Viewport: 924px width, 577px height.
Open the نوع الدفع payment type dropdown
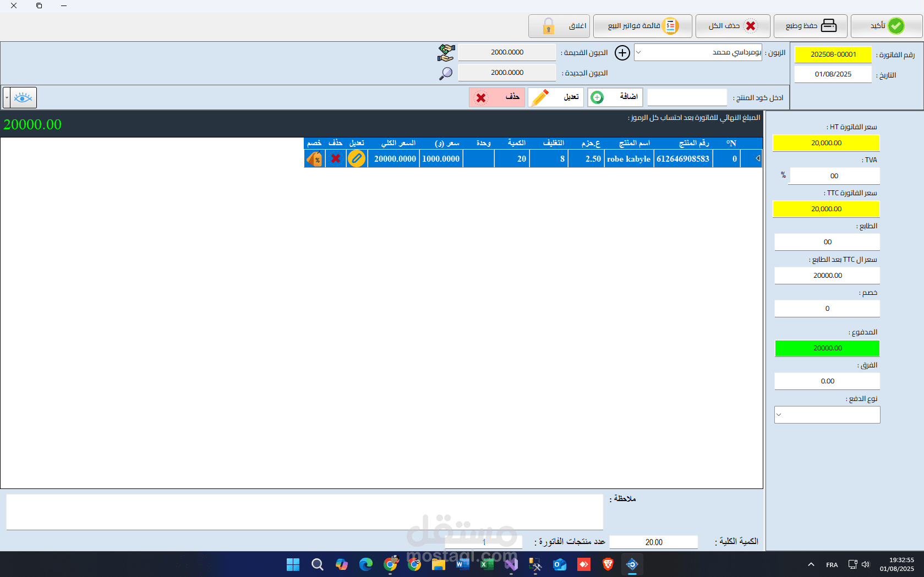(827, 415)
